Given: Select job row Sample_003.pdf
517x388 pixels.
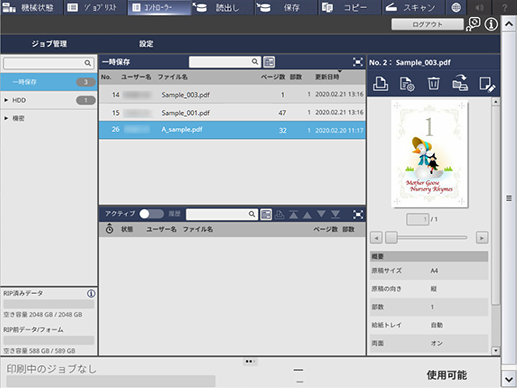Looking at the screenshot, I should click(232, 94).
